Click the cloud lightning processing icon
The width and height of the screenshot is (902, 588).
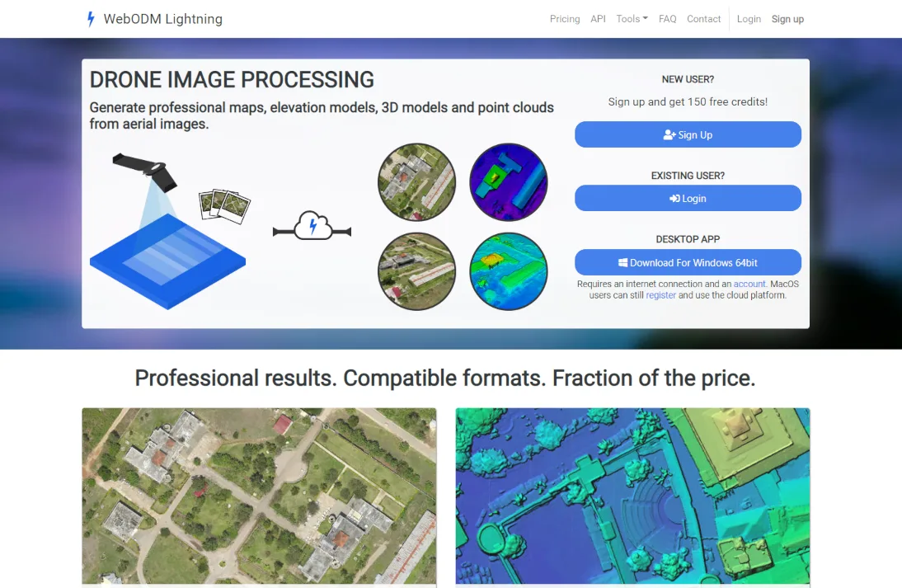pyautogui.click(x=312, y=226)
